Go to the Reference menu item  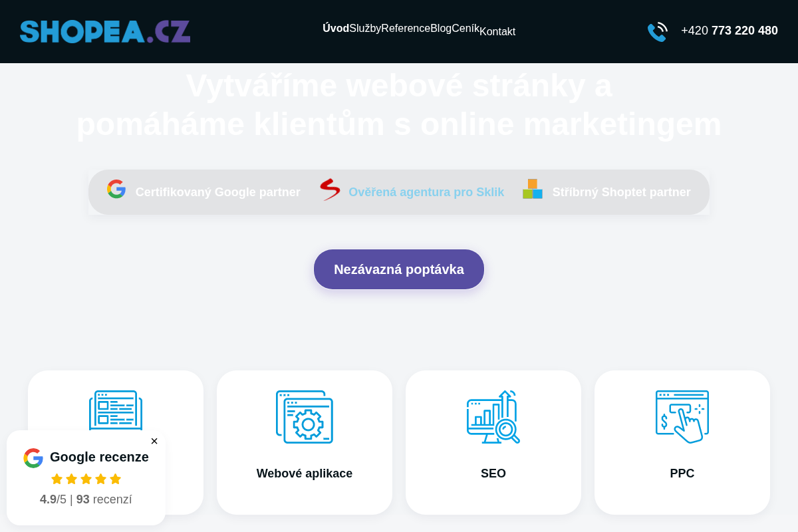406,28
